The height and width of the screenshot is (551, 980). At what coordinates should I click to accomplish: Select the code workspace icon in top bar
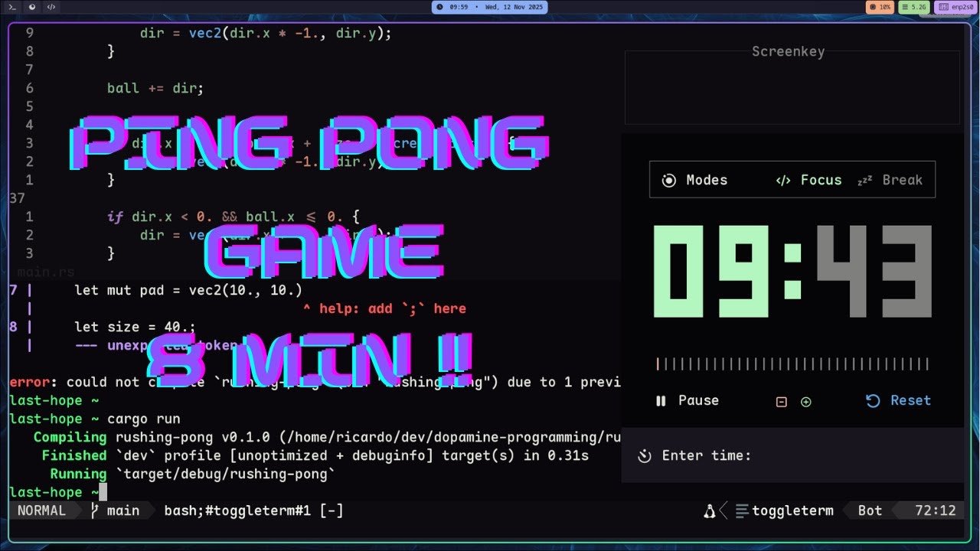coord(51,7)
